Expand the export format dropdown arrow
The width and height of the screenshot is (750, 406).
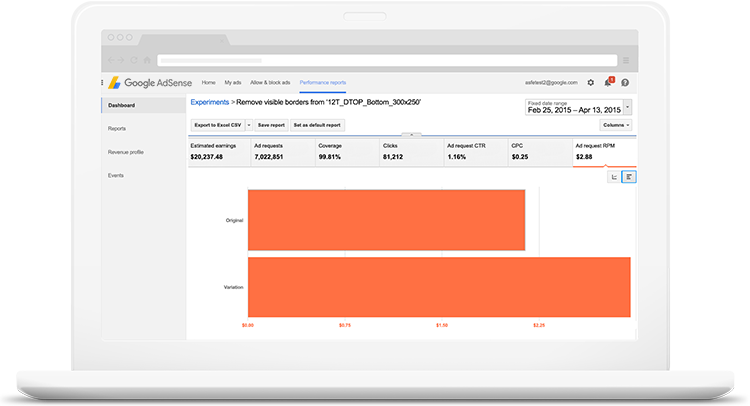pyautogui.click(x=249, y=125)
